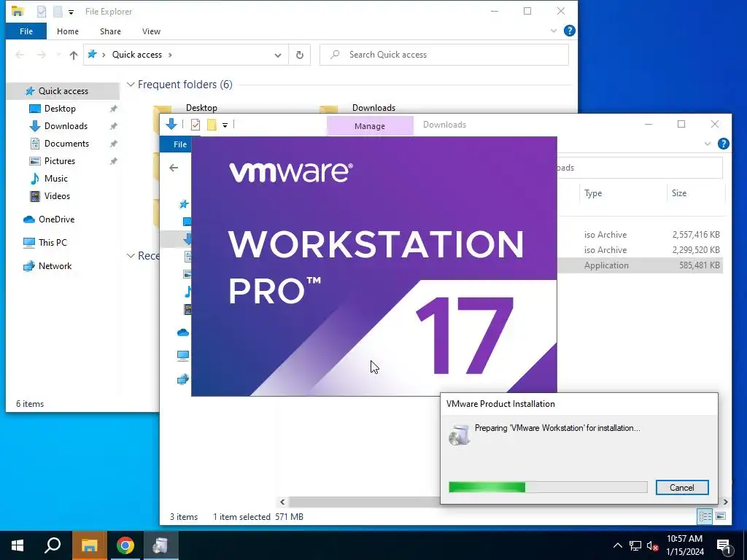Collapse the Frequent folders section
Image resolution: width=747 pixels, height=560 pixels.
131,85
